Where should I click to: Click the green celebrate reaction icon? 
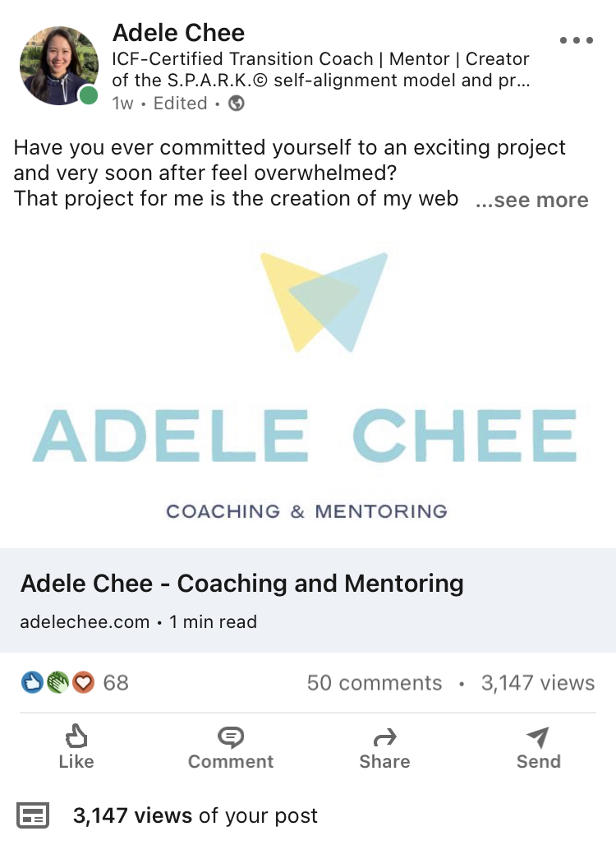pyautogui.click(x=57, y=683)
